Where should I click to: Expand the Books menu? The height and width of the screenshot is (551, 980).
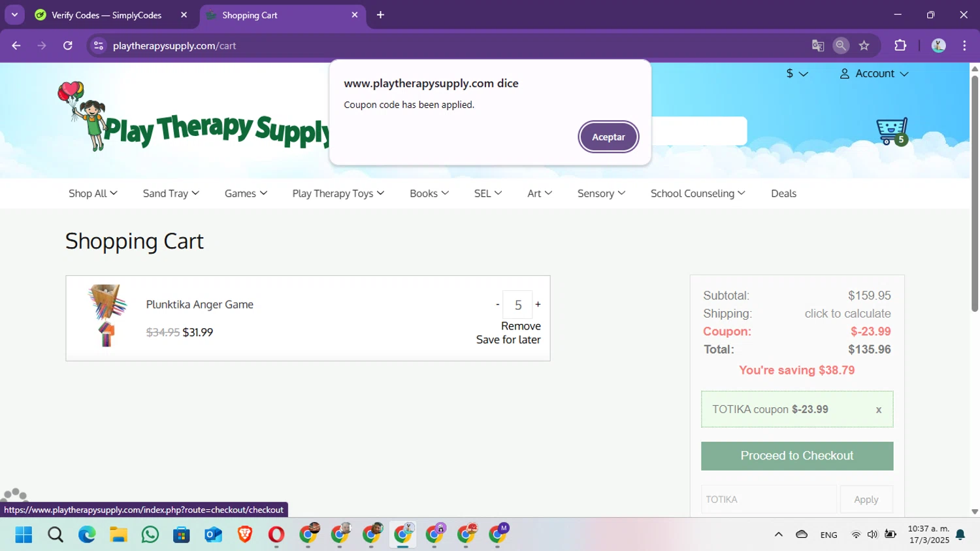point(429,193)
